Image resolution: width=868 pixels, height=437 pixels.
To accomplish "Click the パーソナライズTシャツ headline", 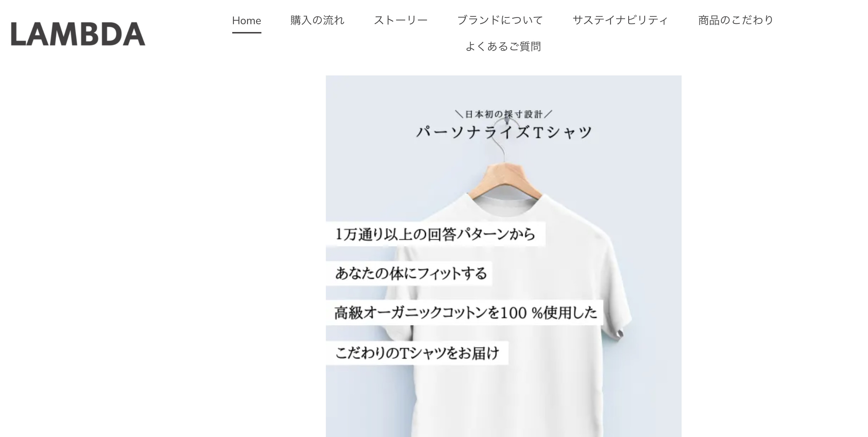I will coord(504,132).
